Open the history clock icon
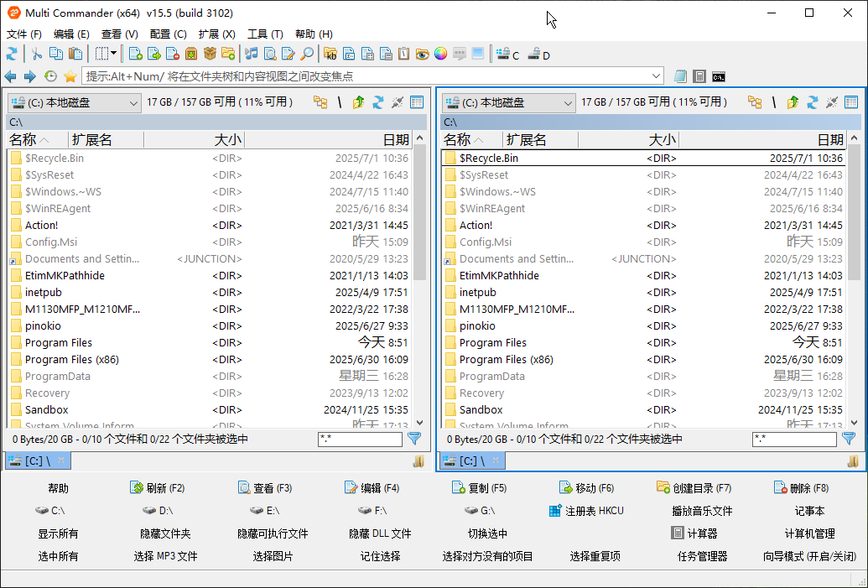 (50, 76)
